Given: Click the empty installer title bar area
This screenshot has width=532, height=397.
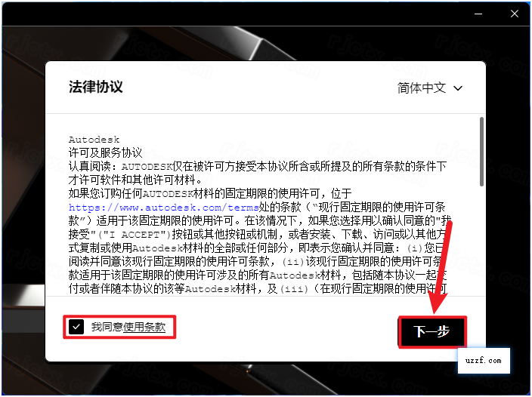Looking at the screenshot, I should (x=227, y=13).
